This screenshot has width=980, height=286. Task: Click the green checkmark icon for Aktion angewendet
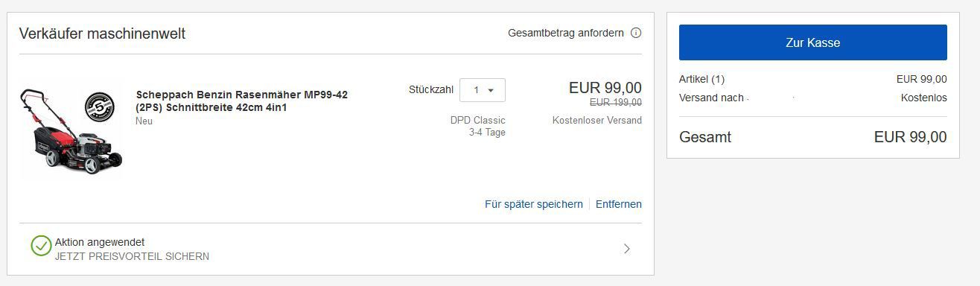point(41,246)
